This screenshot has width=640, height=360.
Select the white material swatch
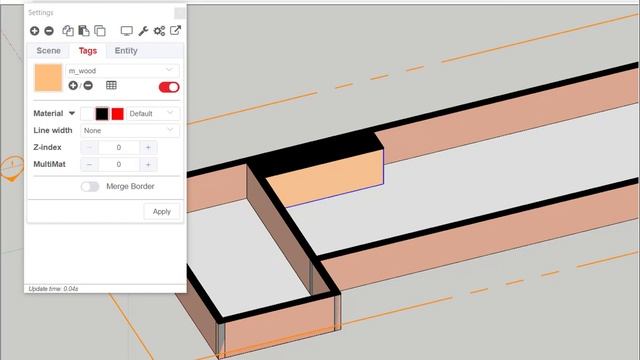(x=87, y=114)
